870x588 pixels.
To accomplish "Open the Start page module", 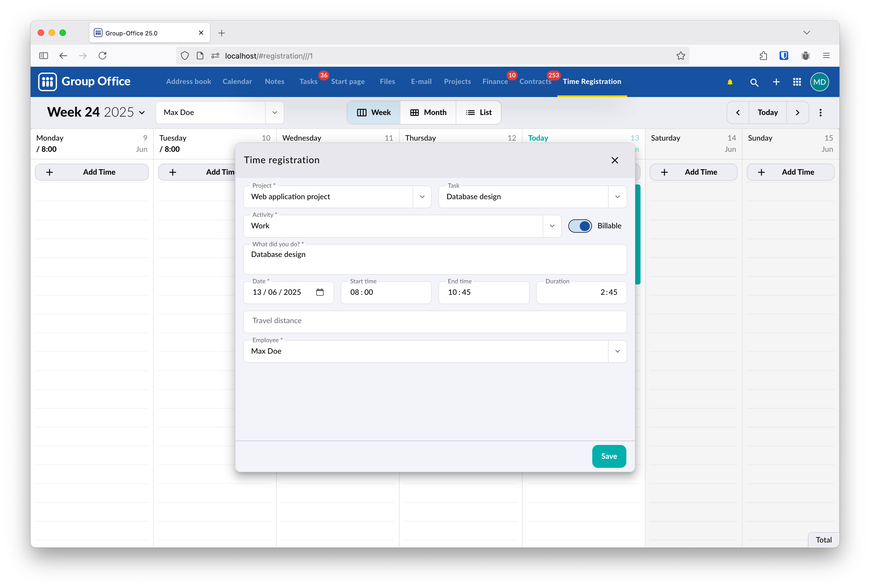I will click(348, 81).
